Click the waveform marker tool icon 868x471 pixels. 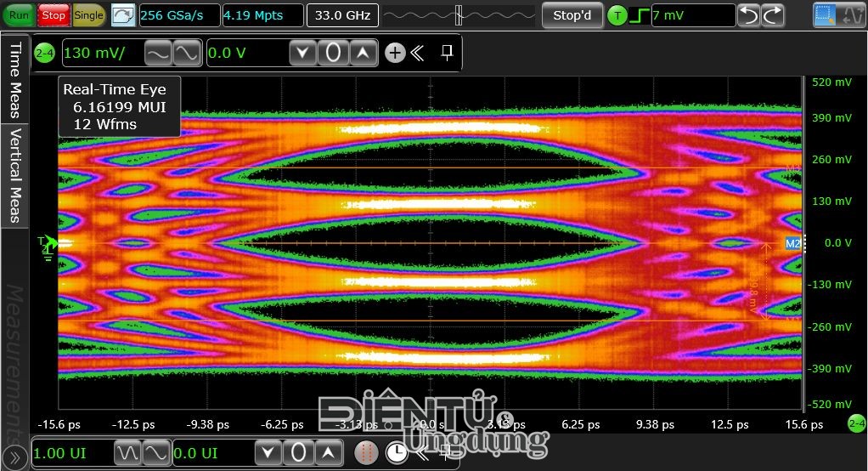[x=851, y=15]
